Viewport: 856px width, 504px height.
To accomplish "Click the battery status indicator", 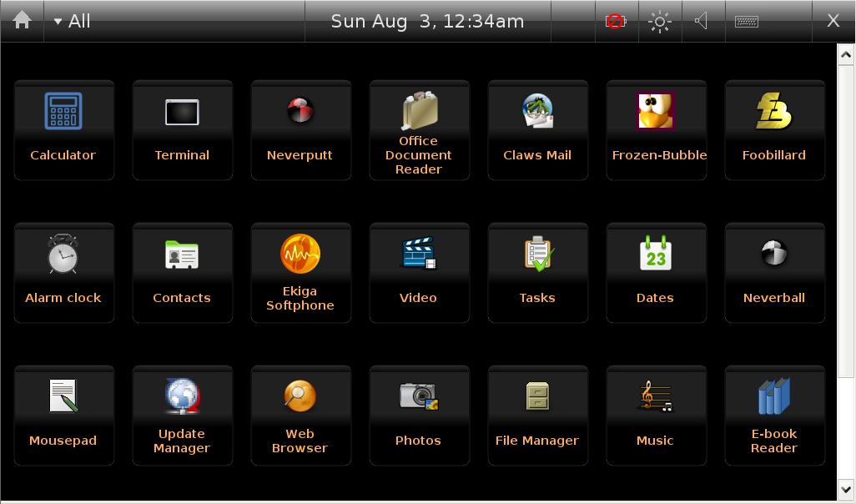I will 616,22.
